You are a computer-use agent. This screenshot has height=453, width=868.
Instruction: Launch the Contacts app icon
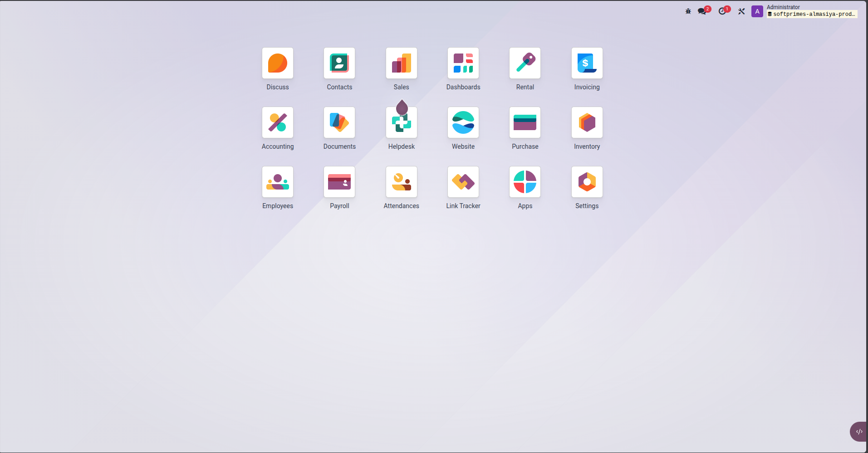tap(339, 63)
